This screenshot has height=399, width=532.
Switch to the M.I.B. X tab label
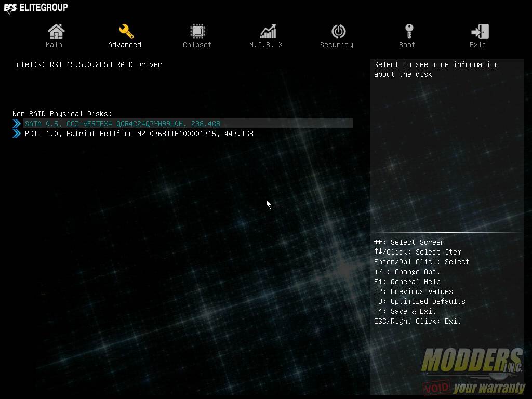[x=266, y=45]
